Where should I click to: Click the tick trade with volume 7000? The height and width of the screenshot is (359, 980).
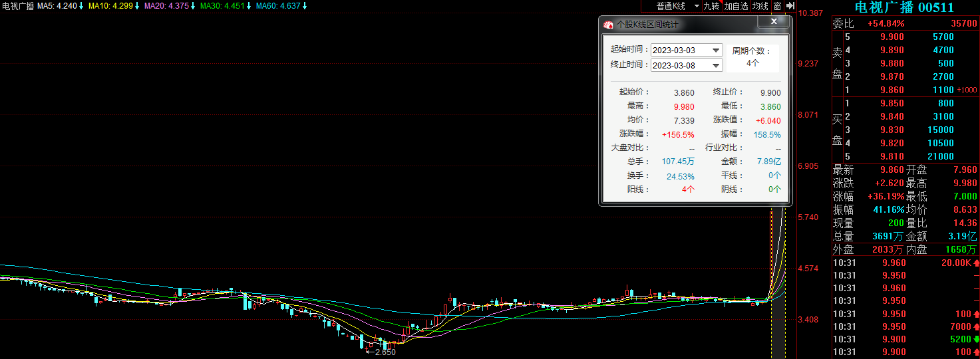pyautogui.click(x=961, y=326)
